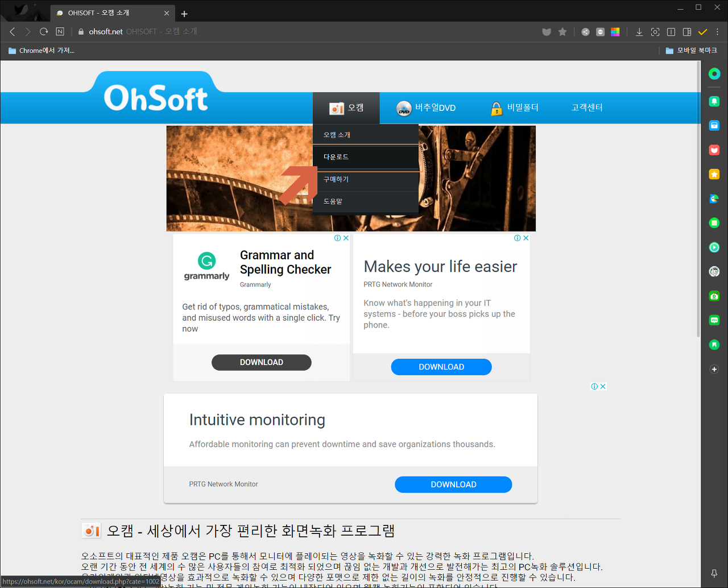Click the Grammarly ad DOWNLOAD button
Screen dimensions: 728x588
click(262, 362)
